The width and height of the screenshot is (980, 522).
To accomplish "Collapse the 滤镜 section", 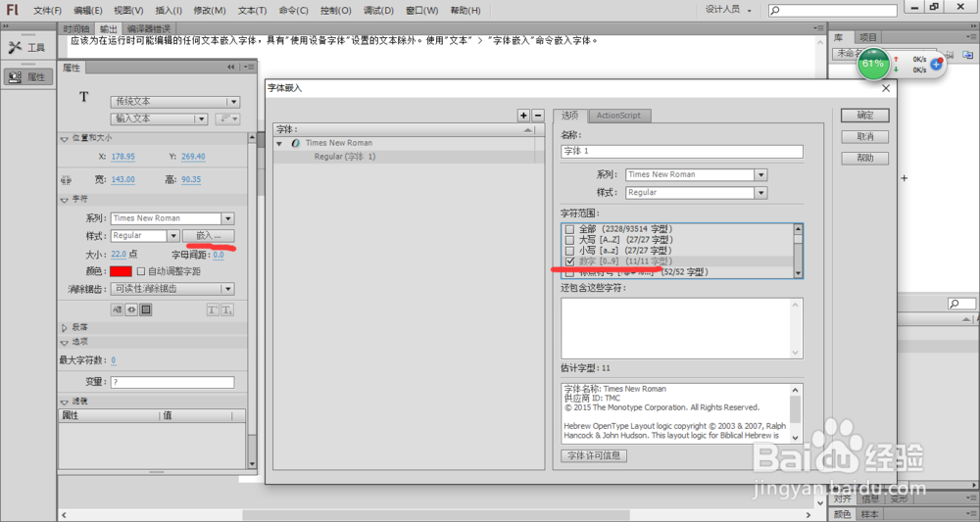I will point(64,403).
